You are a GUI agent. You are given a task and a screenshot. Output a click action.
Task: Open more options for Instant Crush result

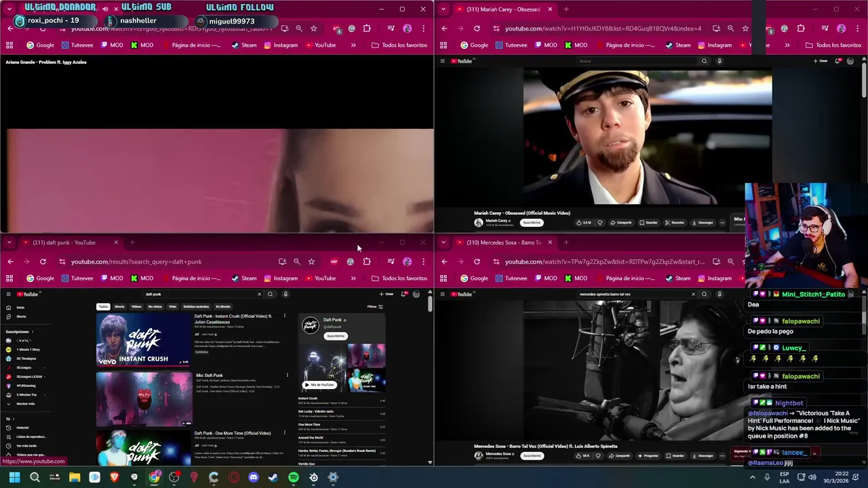[x=285, y=316]
